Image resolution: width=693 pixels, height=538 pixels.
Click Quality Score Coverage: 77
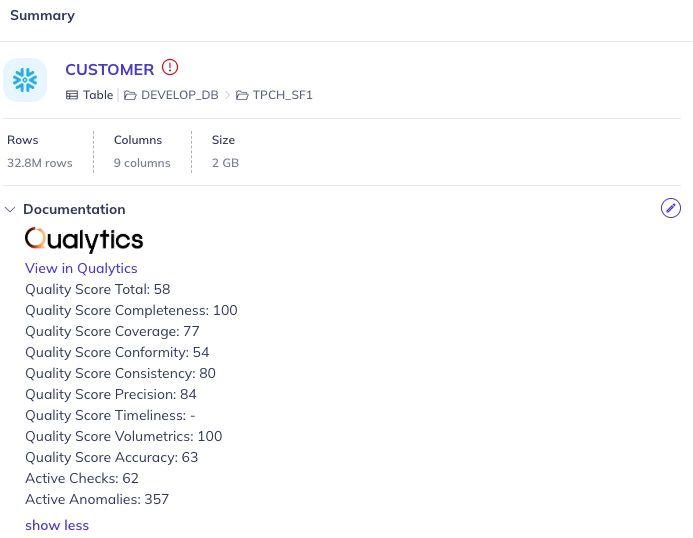[112, 331]
